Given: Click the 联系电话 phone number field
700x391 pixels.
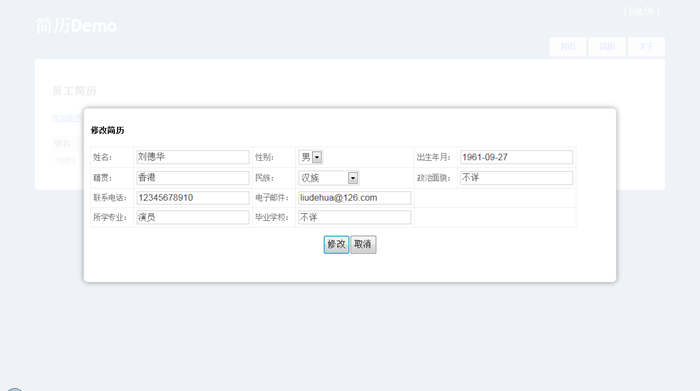Looking at the screenshot, I should point(193,198).
